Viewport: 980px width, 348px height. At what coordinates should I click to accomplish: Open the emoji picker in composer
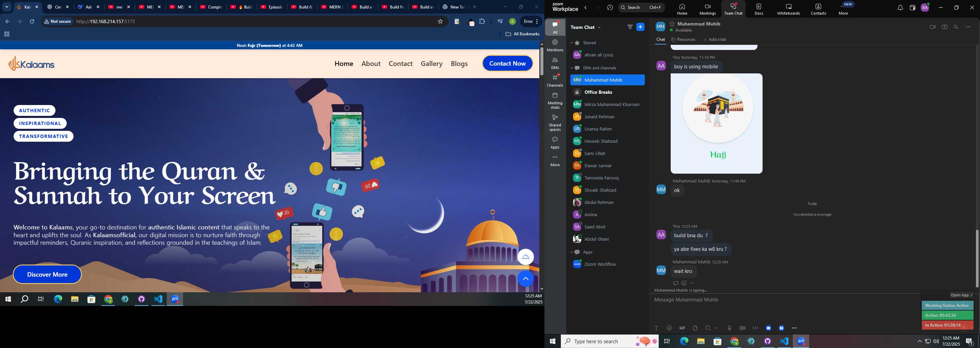point(669,328)
